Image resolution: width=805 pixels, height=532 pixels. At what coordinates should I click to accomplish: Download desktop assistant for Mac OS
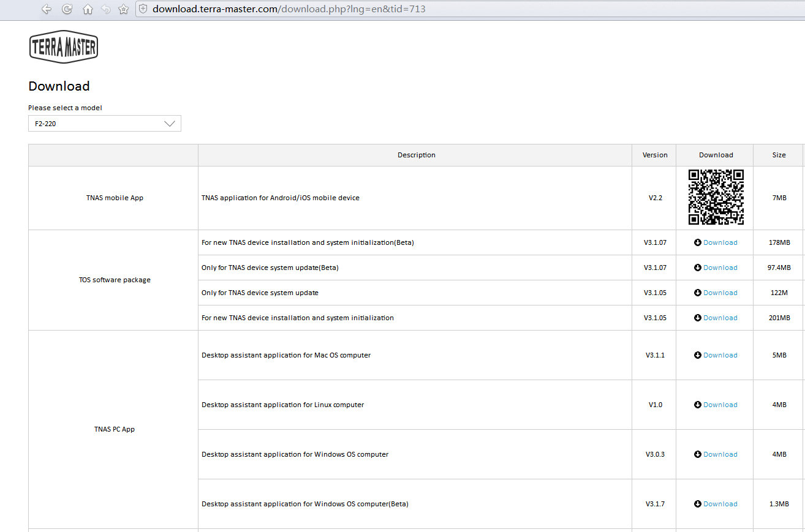click(720, 356)
